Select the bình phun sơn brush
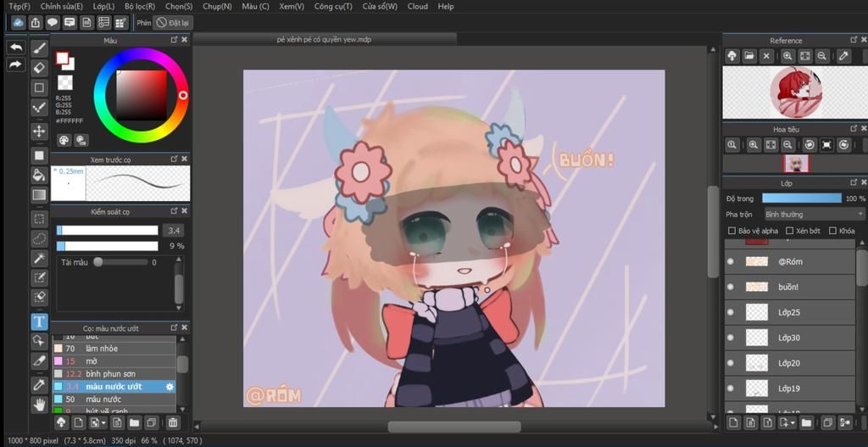 point(114,374)
